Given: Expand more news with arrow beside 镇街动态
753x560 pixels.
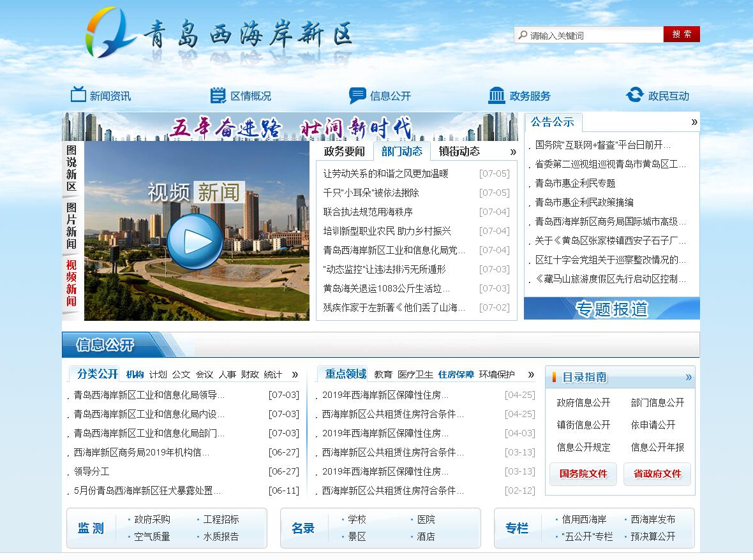Looking at the screenshot, I should (x=513, y=152).
